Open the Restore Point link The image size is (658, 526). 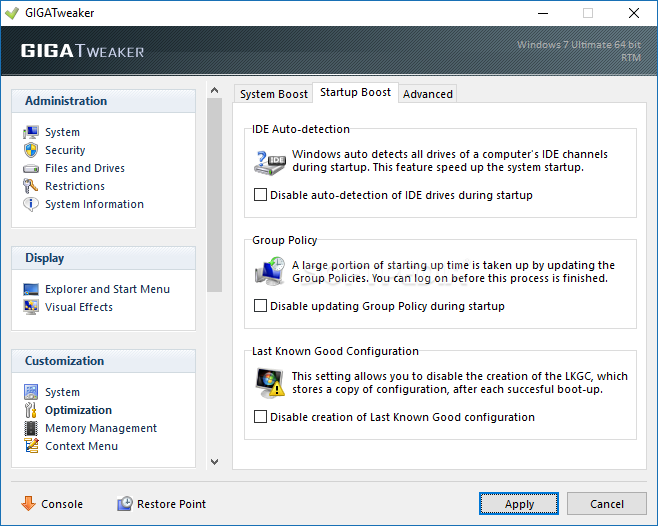171,504
